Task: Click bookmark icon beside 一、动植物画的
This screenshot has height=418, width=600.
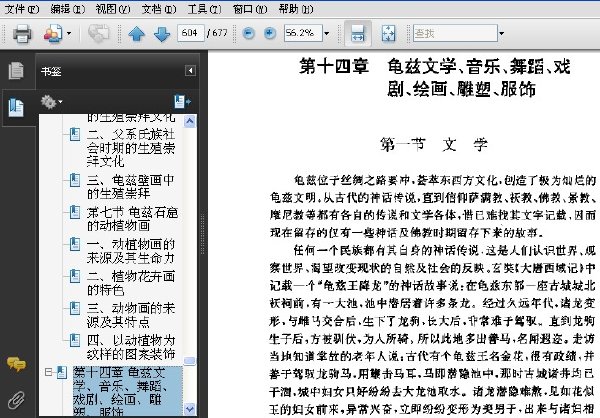Action: (x=75, y=244)
